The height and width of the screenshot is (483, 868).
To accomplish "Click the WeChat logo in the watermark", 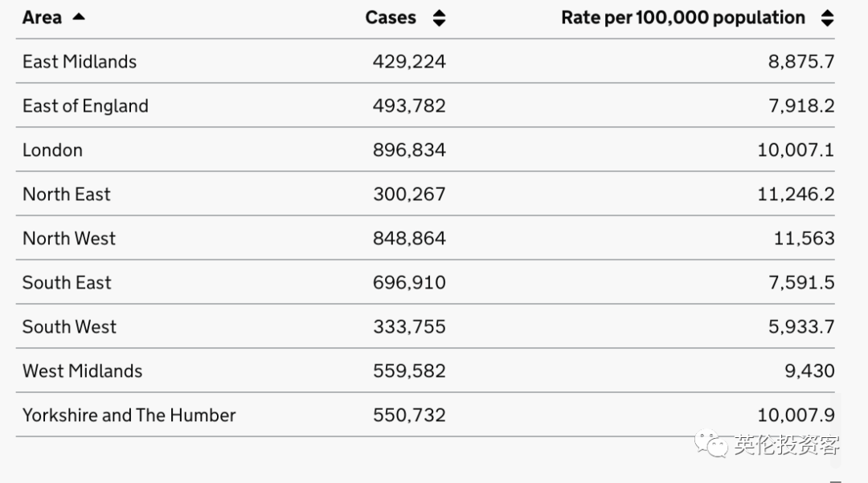I will tap(712, 444).
